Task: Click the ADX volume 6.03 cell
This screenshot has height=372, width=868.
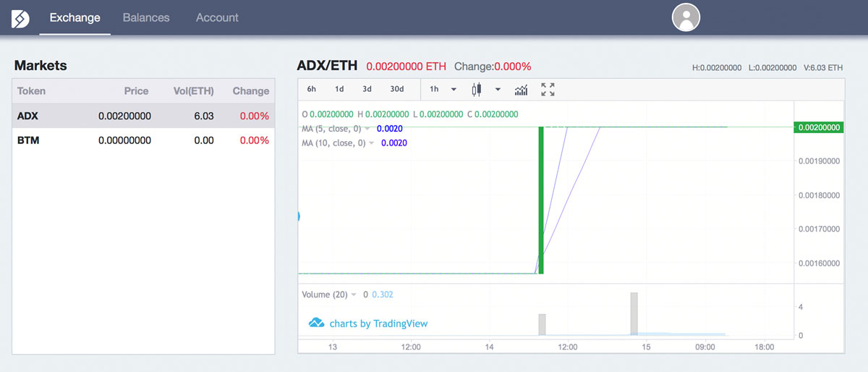Action: click(x=204, y=116)
